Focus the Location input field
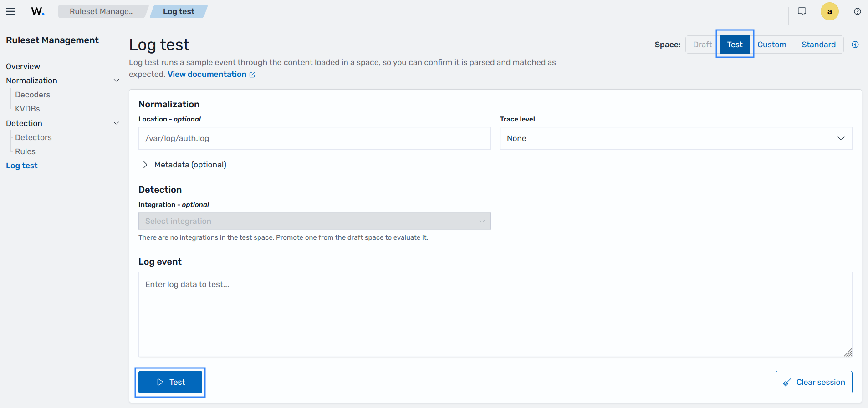 (314, 138)
